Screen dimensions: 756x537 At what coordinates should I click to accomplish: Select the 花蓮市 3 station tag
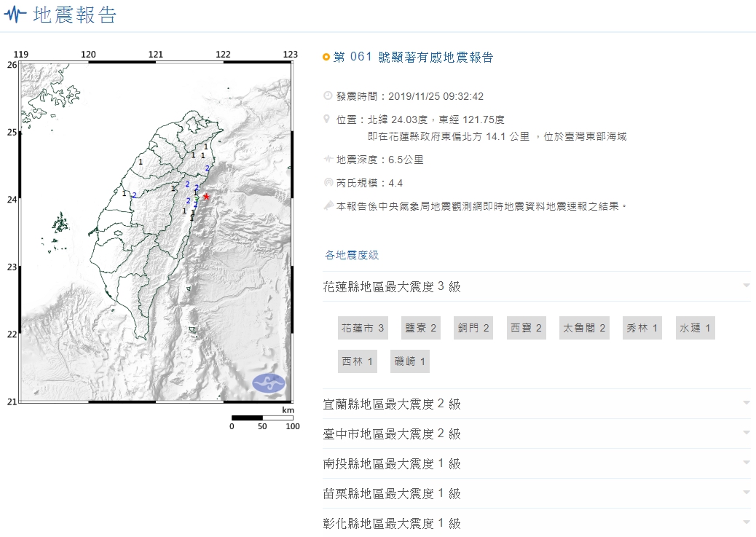click(363, 329)
